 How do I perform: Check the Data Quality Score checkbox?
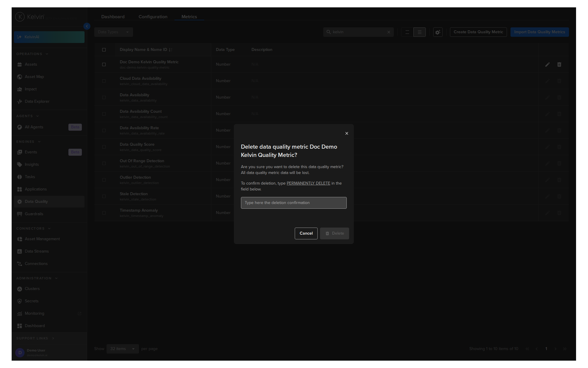point(104,147)
